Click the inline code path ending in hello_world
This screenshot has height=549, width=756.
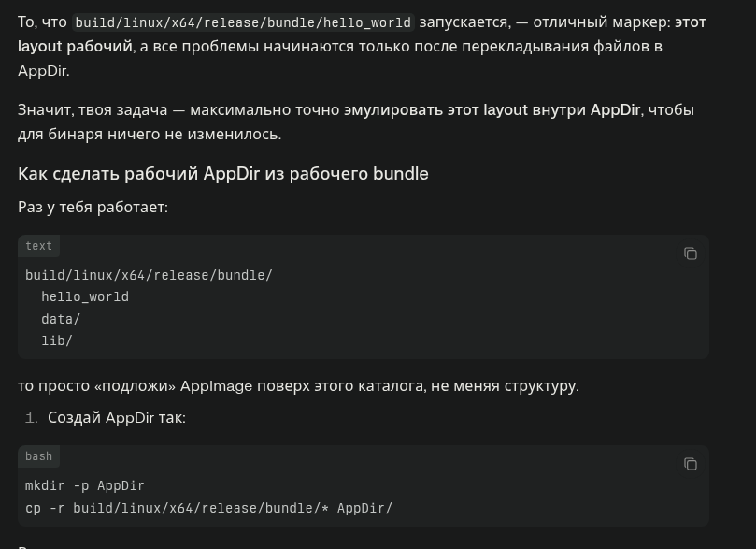(243, 22)
